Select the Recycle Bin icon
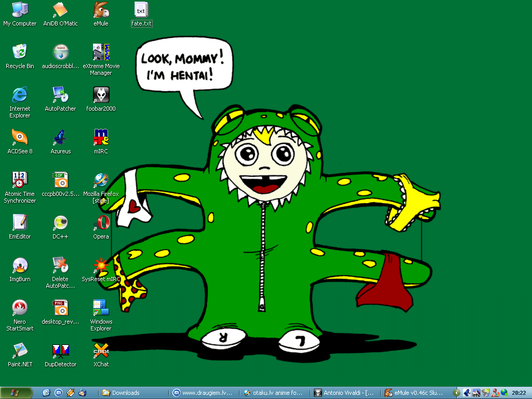 20,56
